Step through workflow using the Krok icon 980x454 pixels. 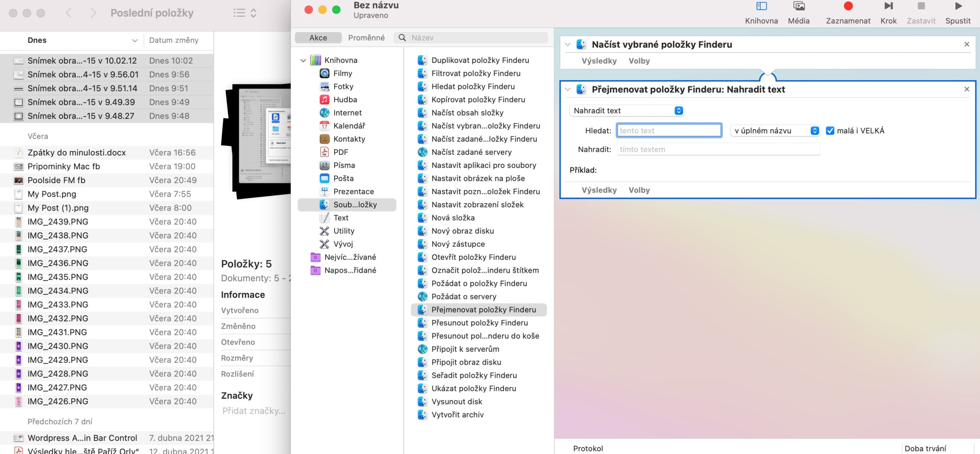point(888,6)
